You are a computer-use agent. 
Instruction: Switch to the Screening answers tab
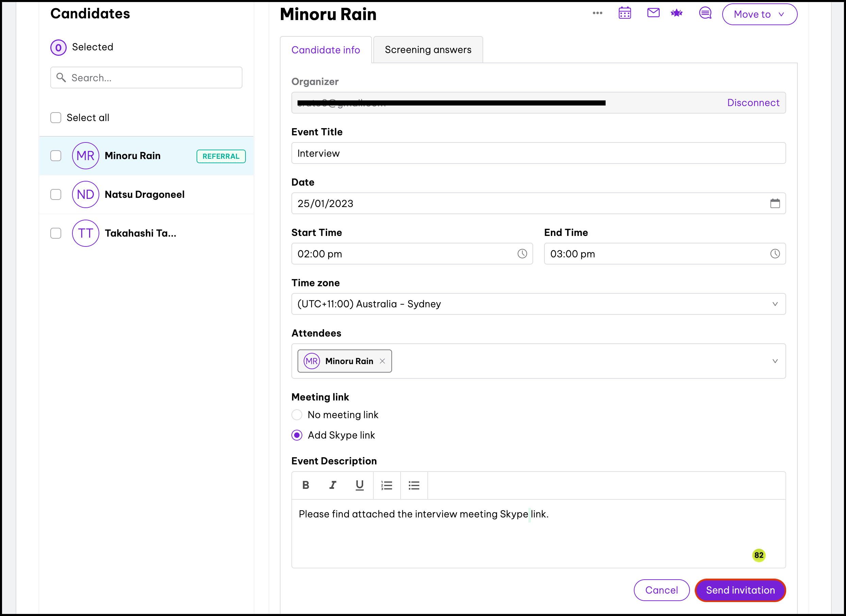pyautogui.click(x=428, y=50)
